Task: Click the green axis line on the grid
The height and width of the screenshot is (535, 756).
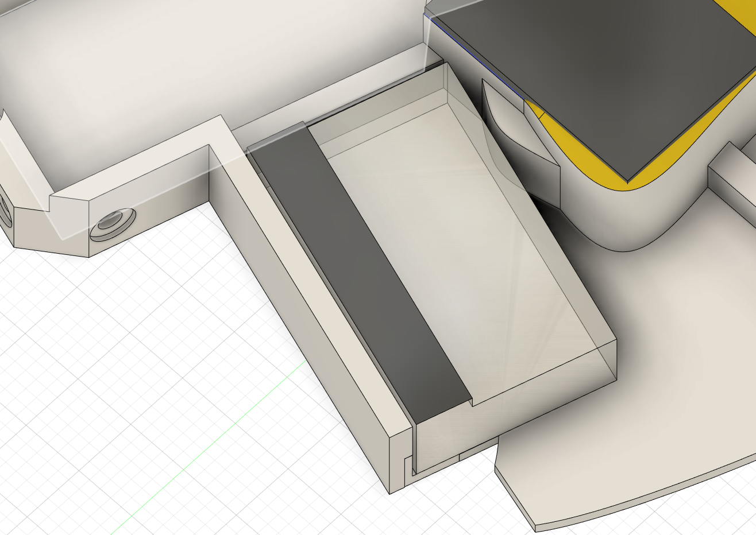Action: point(209,447)
